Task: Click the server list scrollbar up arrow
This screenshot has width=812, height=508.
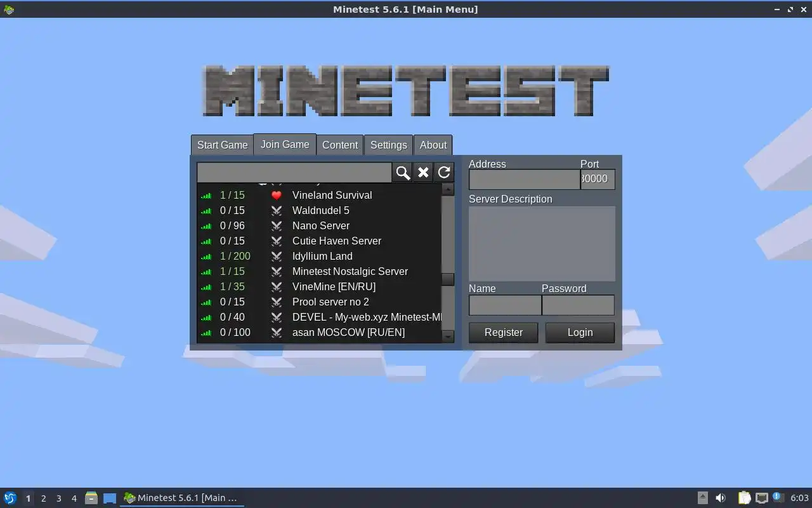Action: click(x=448, y=189)
